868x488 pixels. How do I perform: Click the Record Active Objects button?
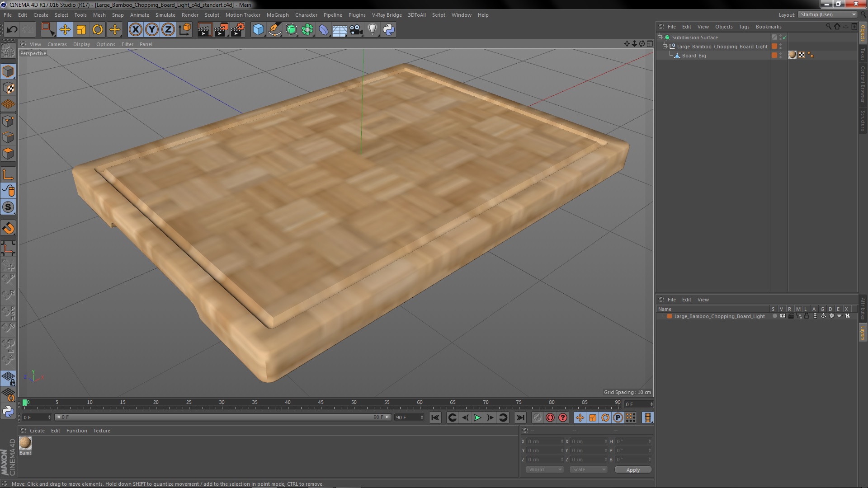[x=537, y=418]
